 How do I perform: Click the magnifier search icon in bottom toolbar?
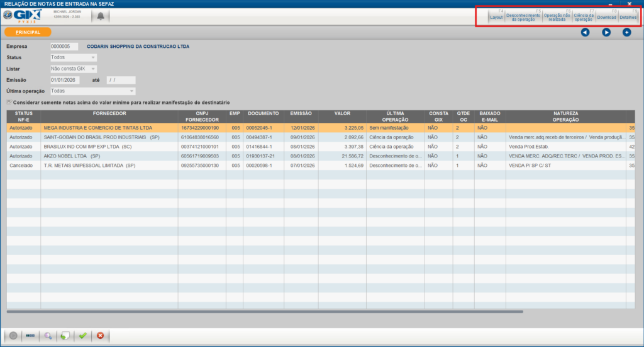point(48,336)
